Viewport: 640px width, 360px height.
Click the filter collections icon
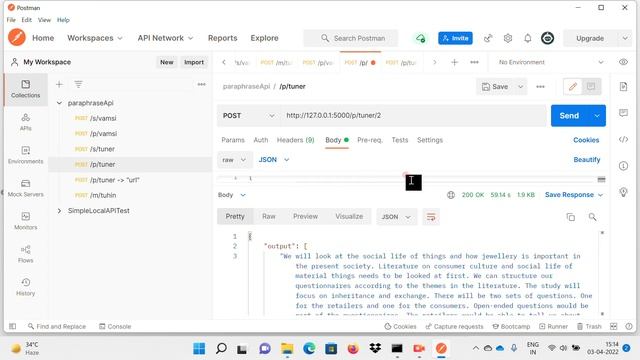(x=78, y=84)
